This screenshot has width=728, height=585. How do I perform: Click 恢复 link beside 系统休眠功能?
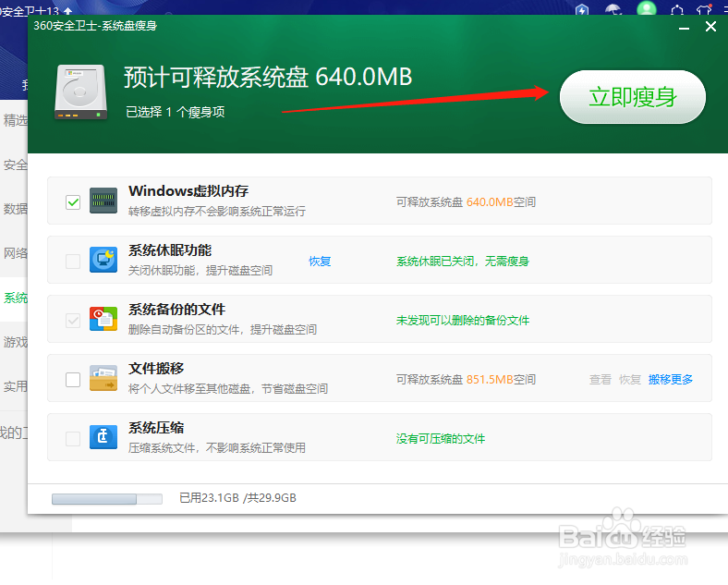pos(320,262)
